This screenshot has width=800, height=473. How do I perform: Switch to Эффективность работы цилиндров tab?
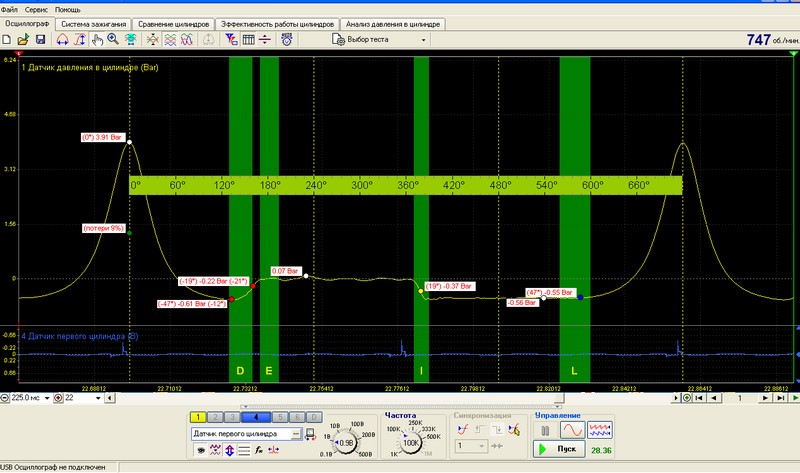point(278,24)
